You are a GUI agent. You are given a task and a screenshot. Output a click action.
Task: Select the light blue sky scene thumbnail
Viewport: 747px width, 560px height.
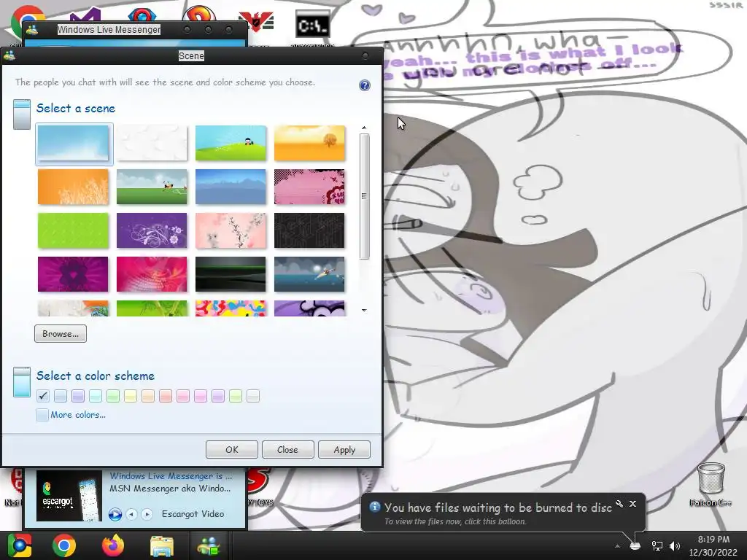[x=74, y=144]
